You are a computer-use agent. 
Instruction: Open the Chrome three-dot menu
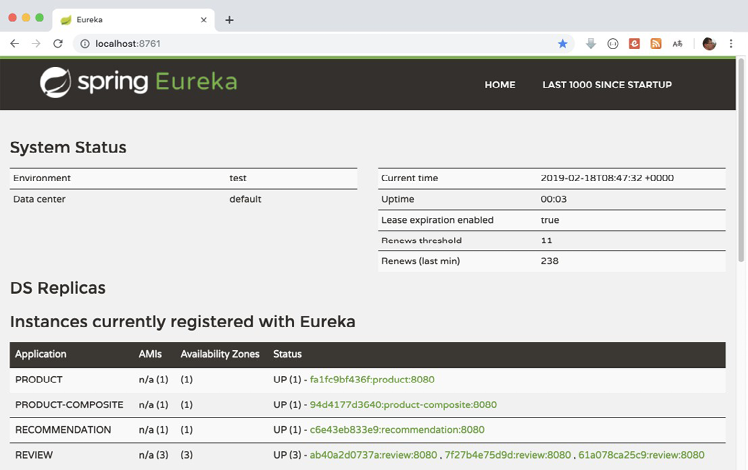tap(731, 43)
